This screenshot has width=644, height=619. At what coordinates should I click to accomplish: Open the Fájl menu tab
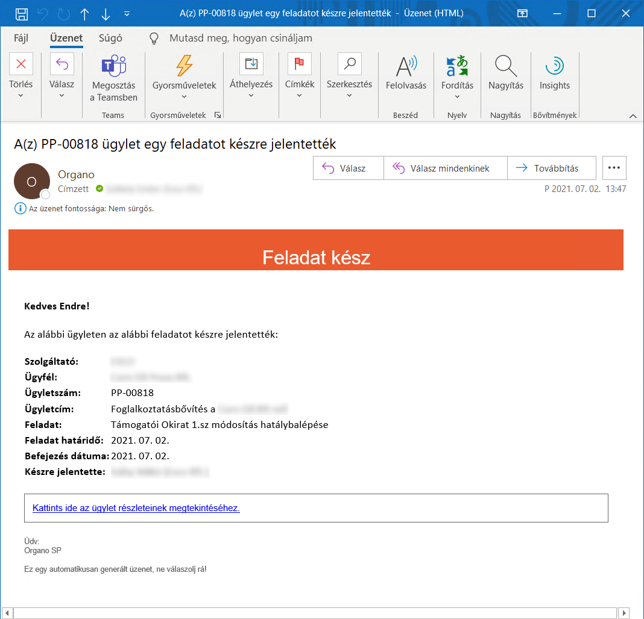[21, 38]
